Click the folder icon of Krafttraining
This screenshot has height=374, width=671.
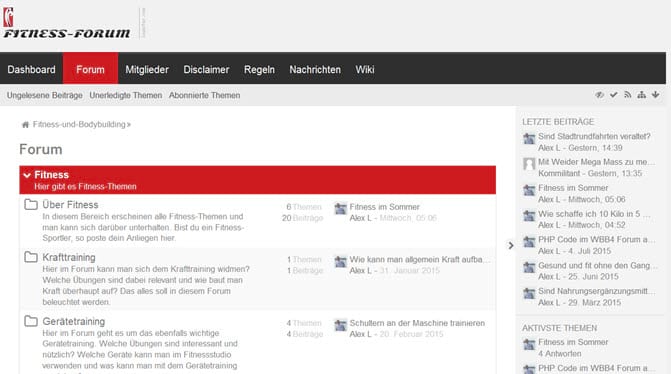[x=31, y=257]
